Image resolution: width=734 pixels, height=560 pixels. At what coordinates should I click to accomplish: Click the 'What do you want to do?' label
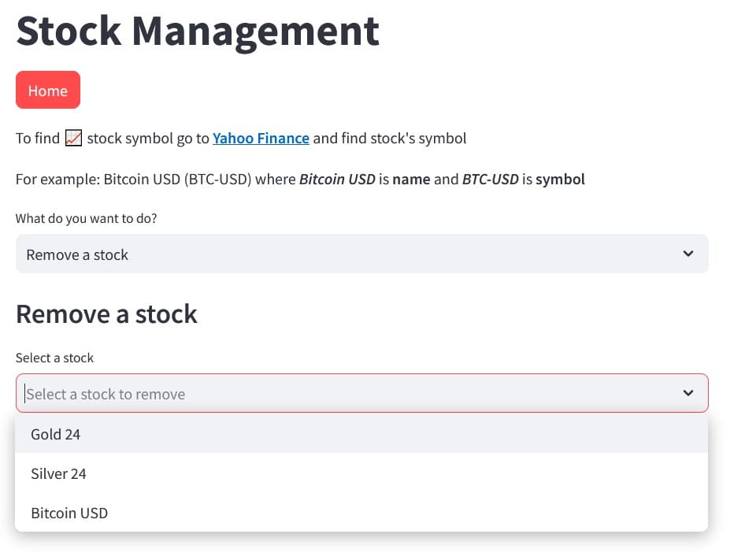tap(86, 218)
